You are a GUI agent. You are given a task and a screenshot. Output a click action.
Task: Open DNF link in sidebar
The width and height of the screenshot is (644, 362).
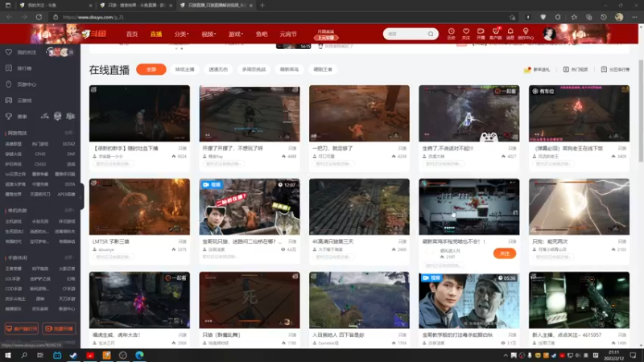click(x=71, y=154)
